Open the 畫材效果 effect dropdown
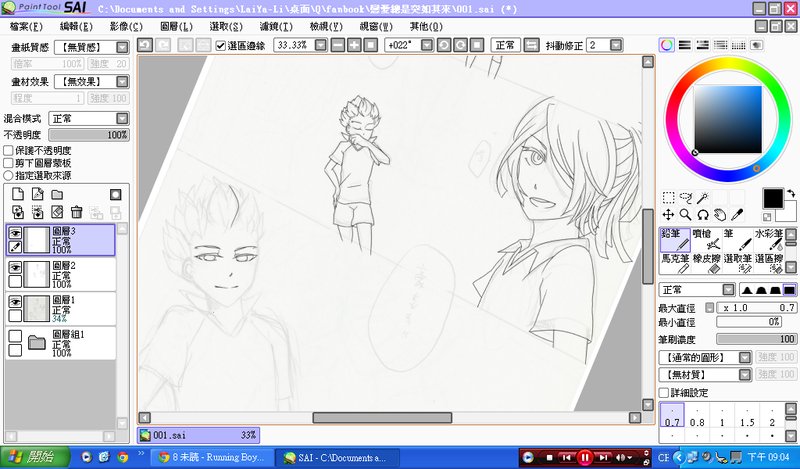Screen dimensions: 800x469 click(122, 82)
